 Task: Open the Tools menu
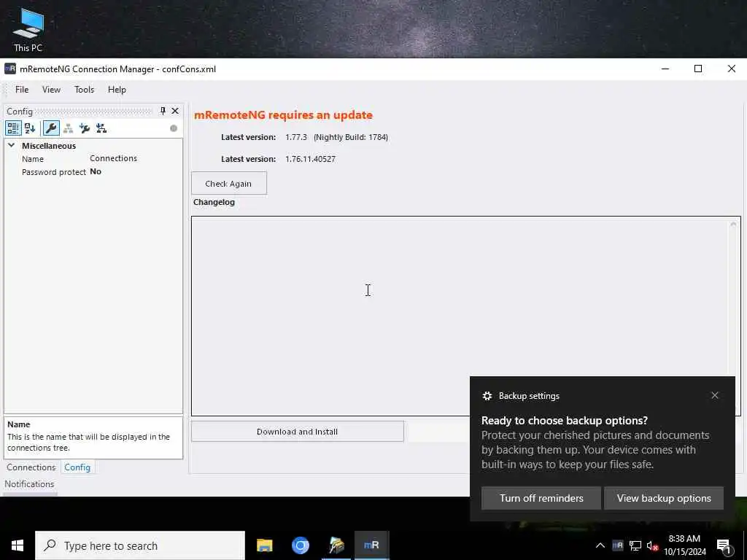coord(85,90)
